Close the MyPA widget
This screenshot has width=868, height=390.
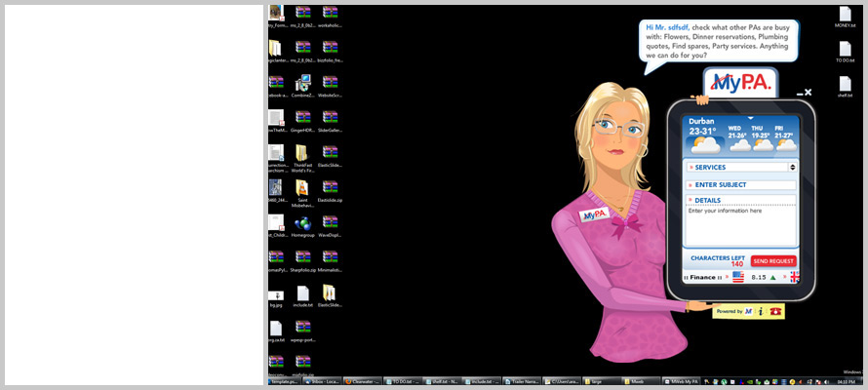pyautogui.click(x=809, y=93)
